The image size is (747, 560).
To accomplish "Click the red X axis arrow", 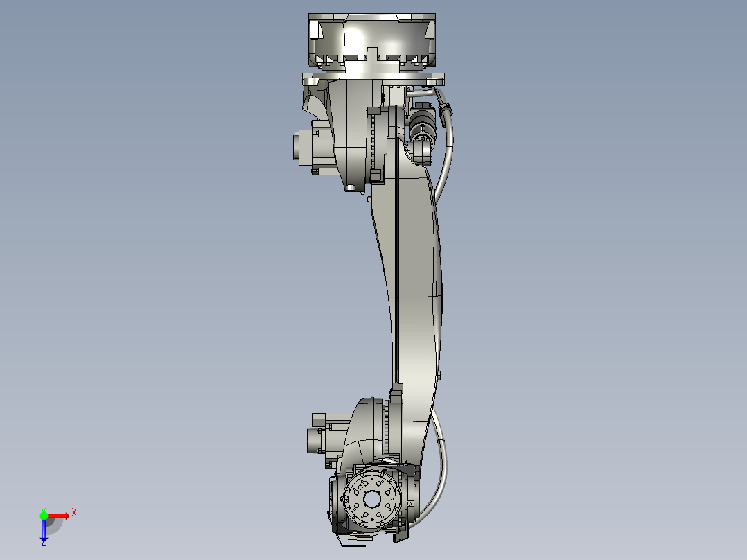I will 59,516.
